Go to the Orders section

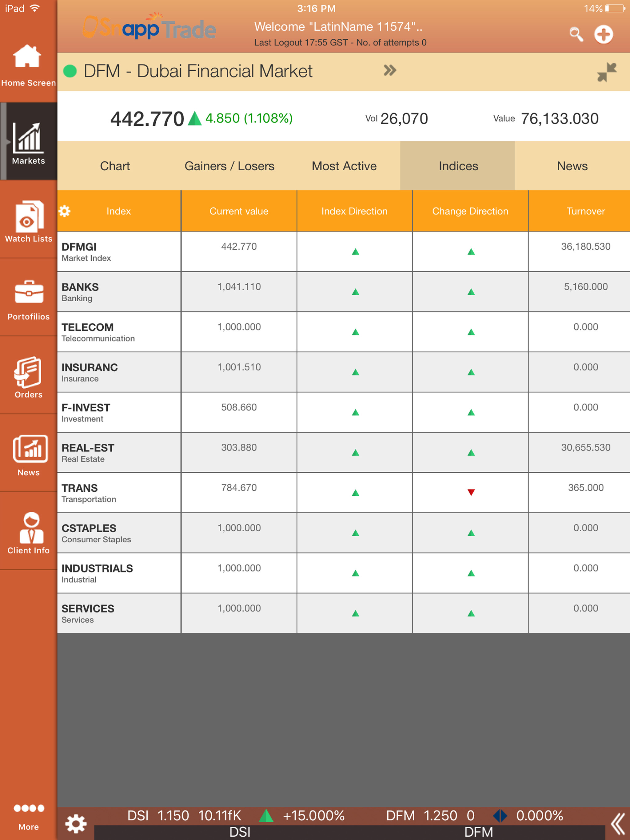pos(29,377)
